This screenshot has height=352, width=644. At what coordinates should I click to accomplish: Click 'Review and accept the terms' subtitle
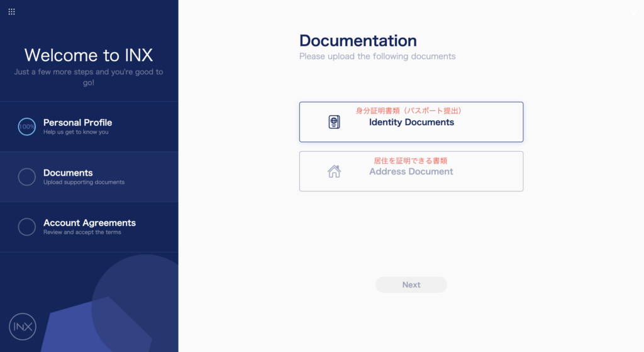pyautogui.click(x=82, y=232)
